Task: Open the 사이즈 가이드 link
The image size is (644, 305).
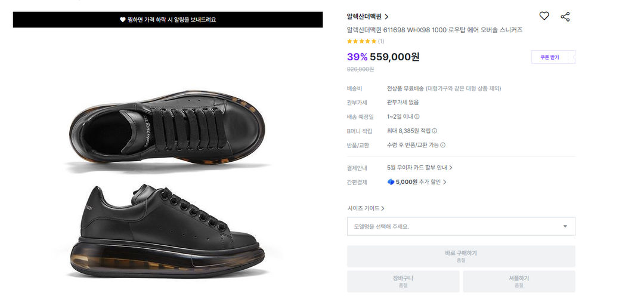Action: click(x=366, y=208)
